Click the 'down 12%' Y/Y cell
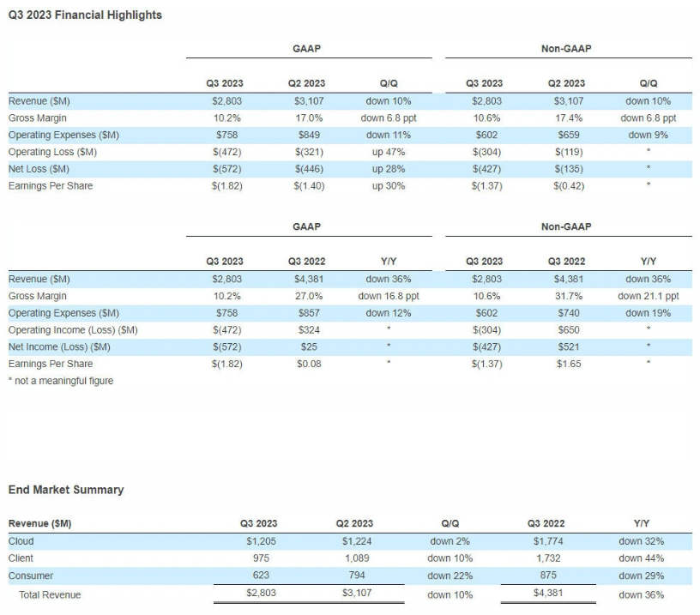The height and width of the screenshot is (615, 700). click(389, 313)
